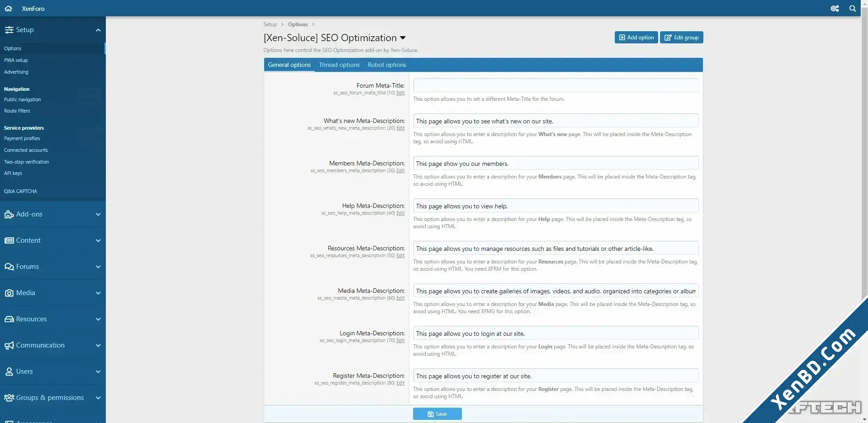
Task: Switch to the Thread options tab
Action: [x=339, y=65]
